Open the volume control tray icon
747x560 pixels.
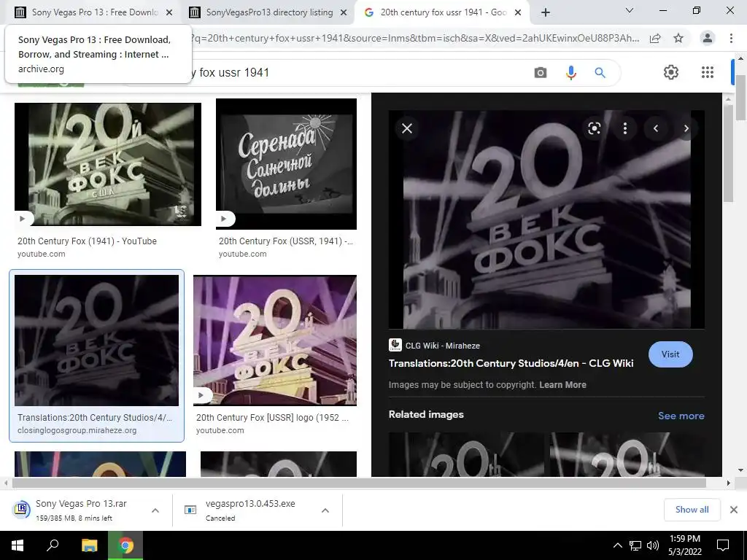click(653, 545)
